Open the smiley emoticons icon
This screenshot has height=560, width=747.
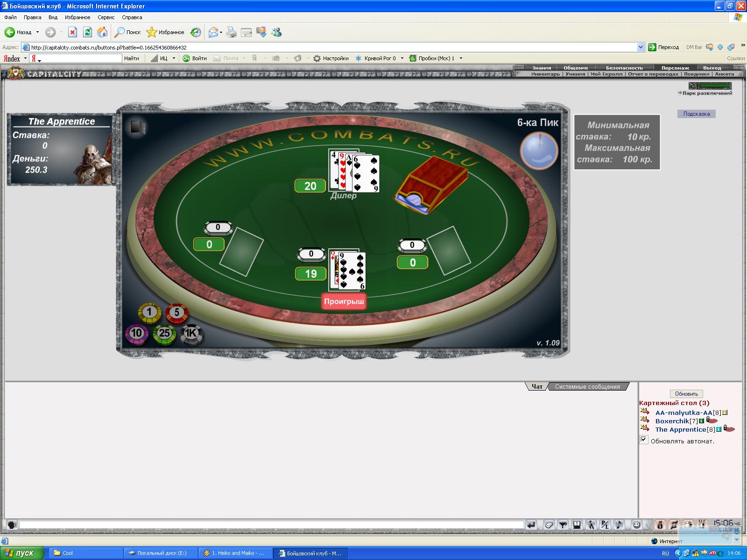point(636,525)
